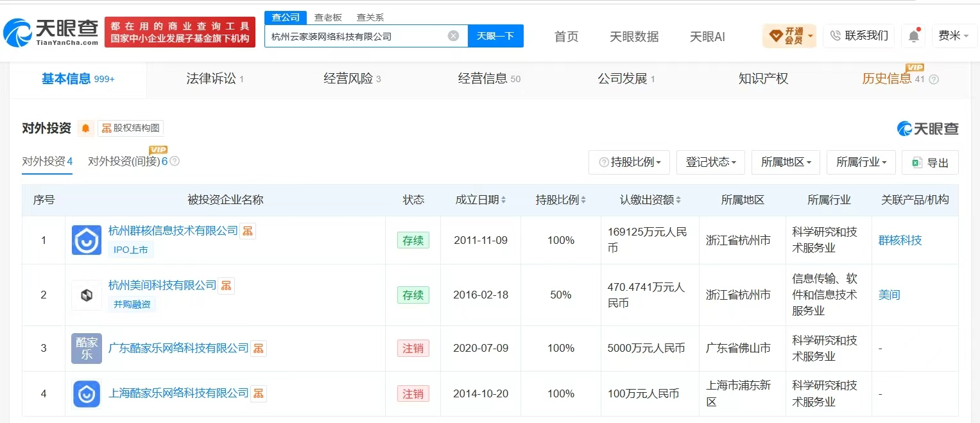Clear the search box with the X icon

point(453,36)
